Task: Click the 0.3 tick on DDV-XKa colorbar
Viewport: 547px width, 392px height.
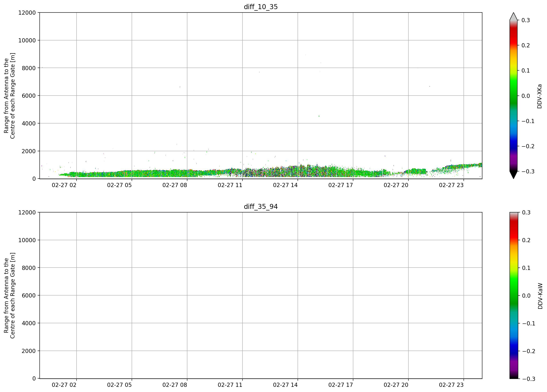Action: tap(526, 20)
